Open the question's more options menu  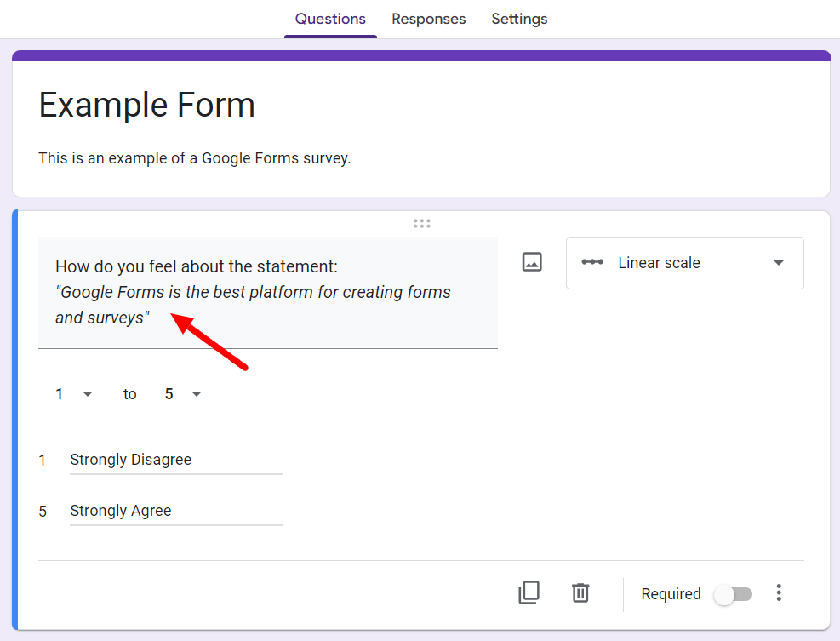tap(779, 592)
